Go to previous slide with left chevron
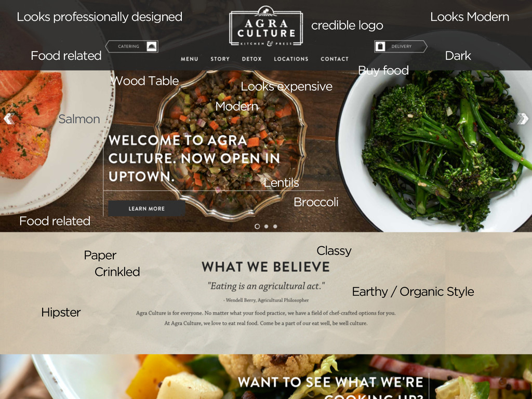 tap(8, 119)
